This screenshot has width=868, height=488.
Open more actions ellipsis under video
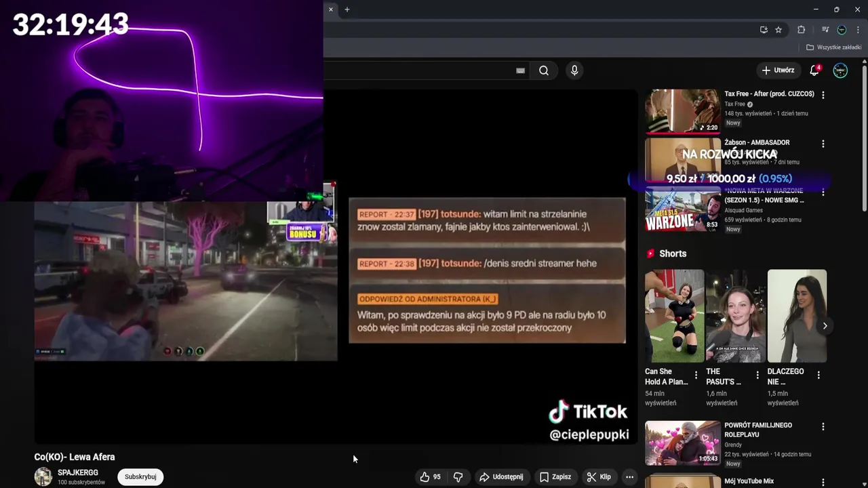click(629, 477)
